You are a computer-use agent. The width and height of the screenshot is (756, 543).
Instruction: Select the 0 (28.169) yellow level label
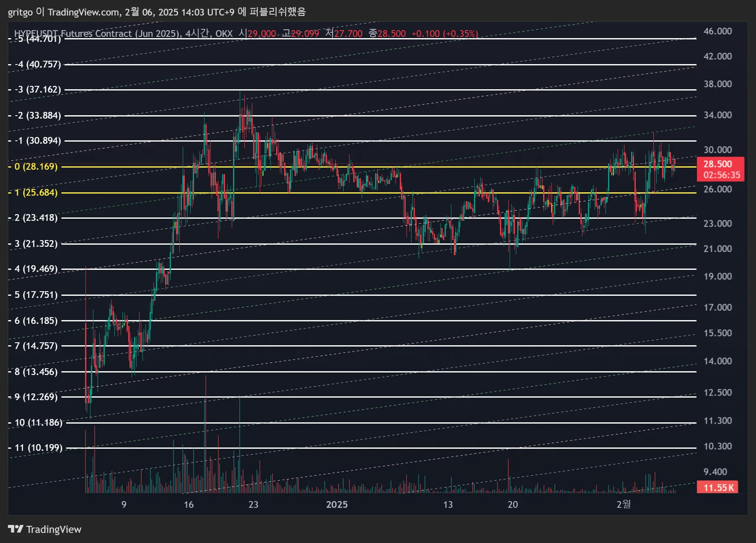pyautogui.click(x=36, y=166)
